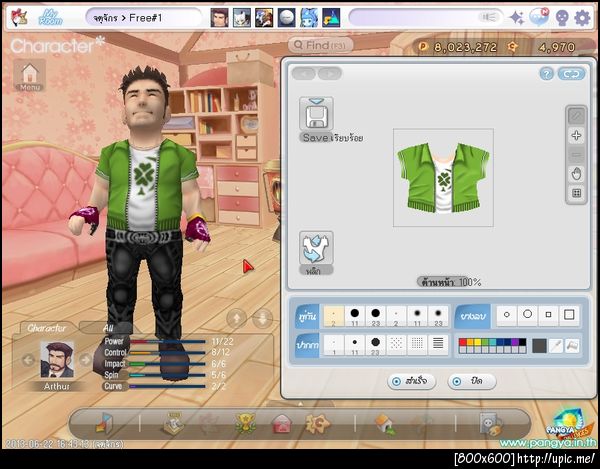Click the loop arrows button beside help
600x469 pixels.
pos(571,73)
